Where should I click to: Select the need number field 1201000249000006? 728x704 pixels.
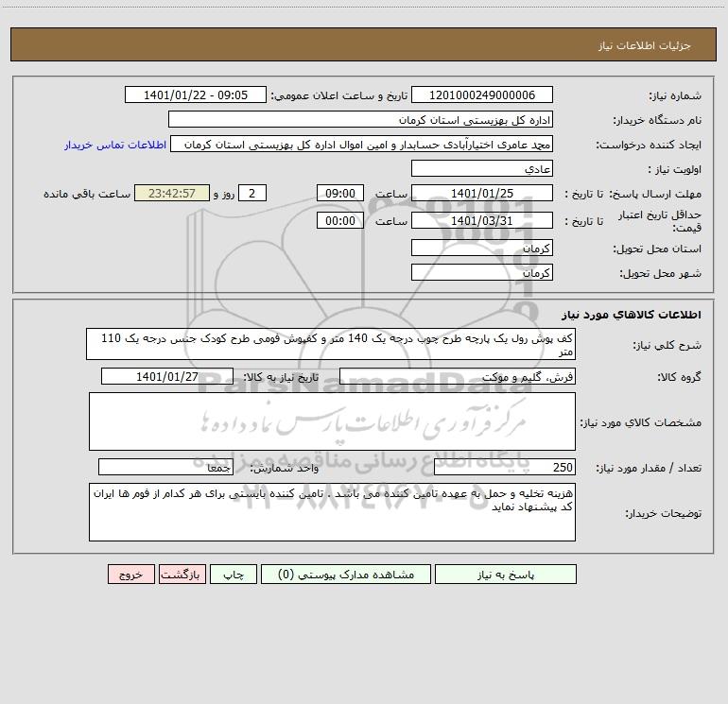482,95
